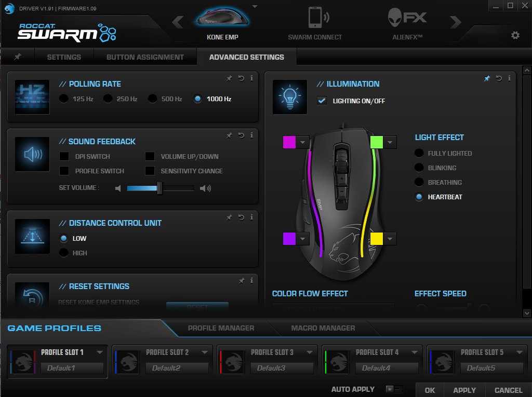Select the AlienFX device icon
The height and width of the screenshot is (397, 532).
point(407,19)
